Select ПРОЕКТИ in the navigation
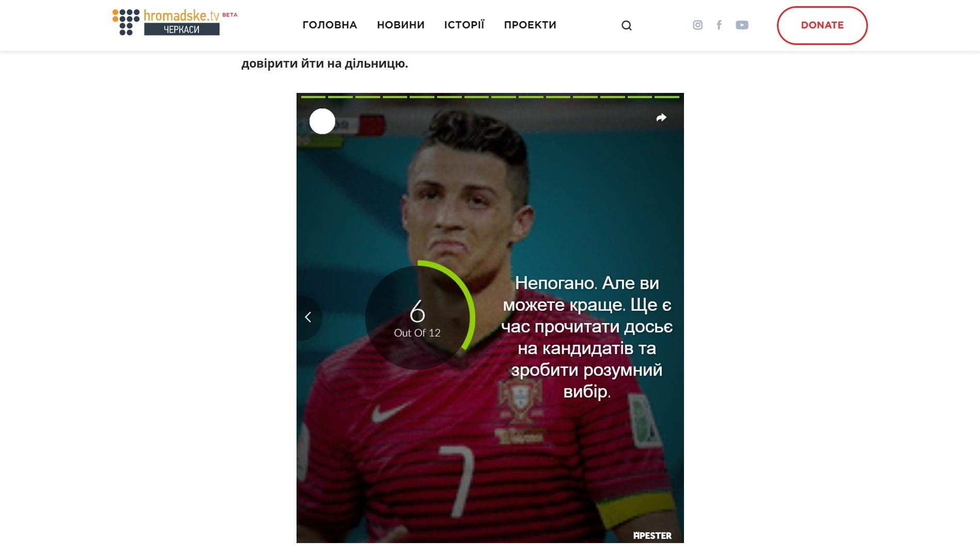The height and width of the screenshot is (557, 980). tap(530, 25)
